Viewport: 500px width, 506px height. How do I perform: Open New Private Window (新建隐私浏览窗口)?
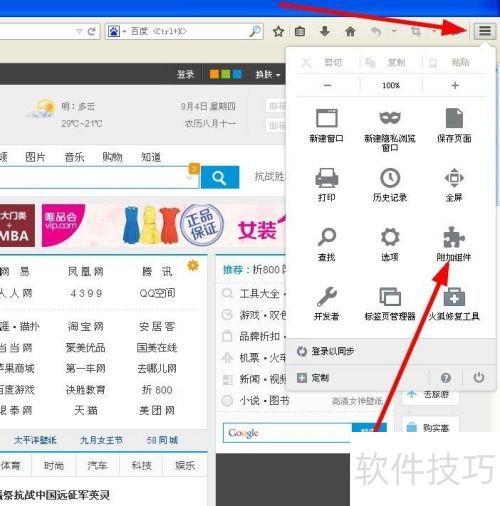pyautogui.click(x=390, y=130)
